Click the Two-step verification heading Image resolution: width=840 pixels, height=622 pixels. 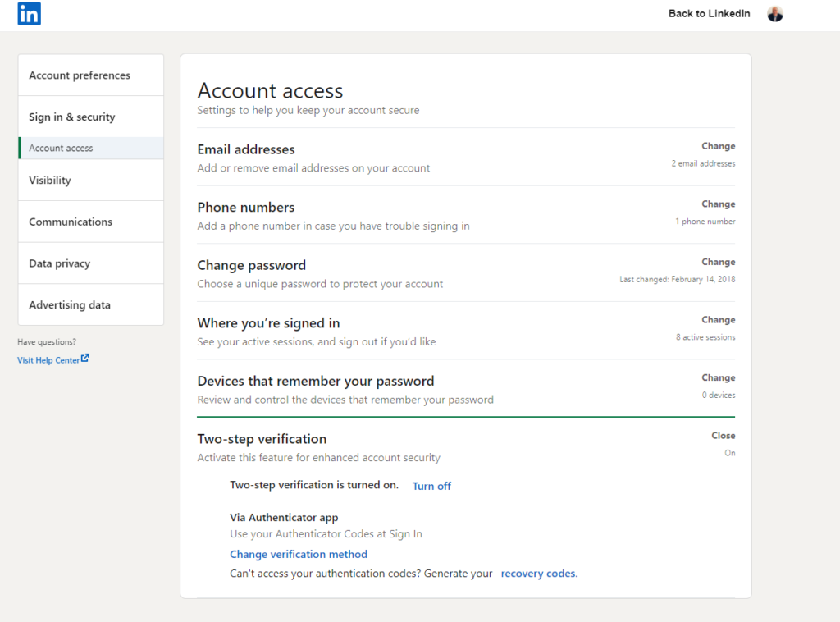(262, 439)
